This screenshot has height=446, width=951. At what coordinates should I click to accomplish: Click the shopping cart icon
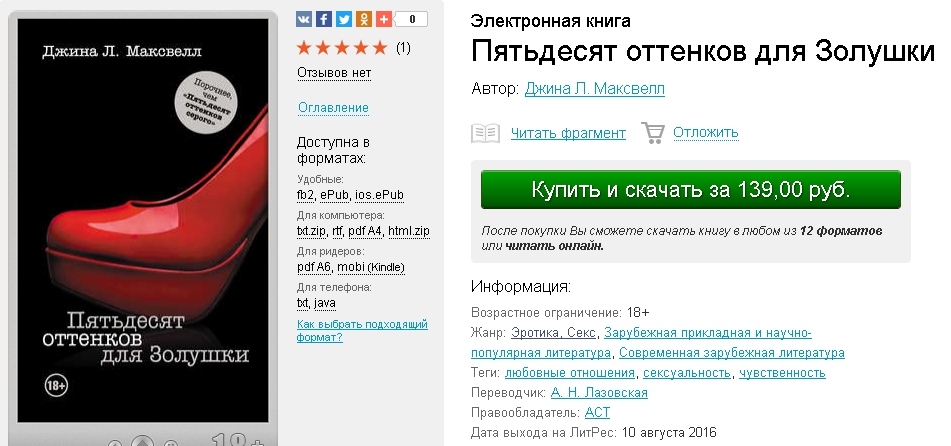pyautogui.click(x=653, y=133)
